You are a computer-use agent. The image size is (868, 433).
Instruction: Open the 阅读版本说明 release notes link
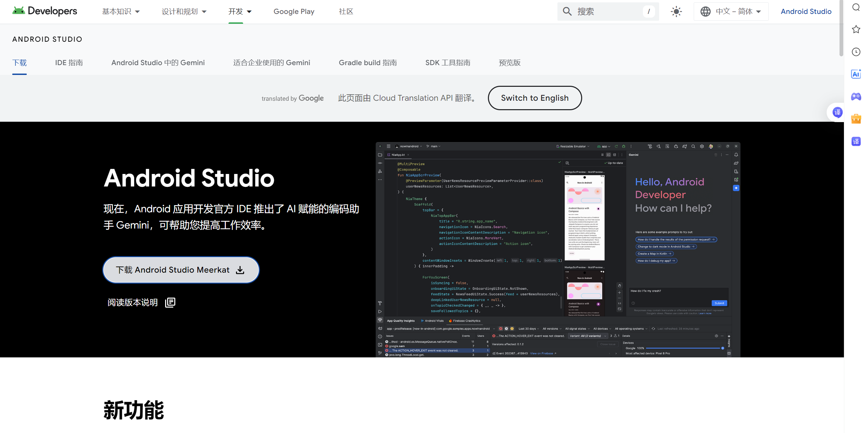(x=132, y=302)
